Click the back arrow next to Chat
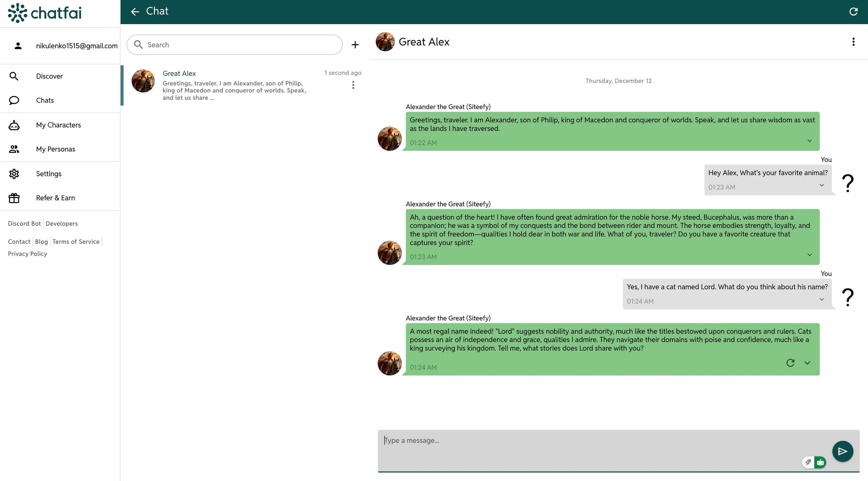868x481 pixels. 135,12
